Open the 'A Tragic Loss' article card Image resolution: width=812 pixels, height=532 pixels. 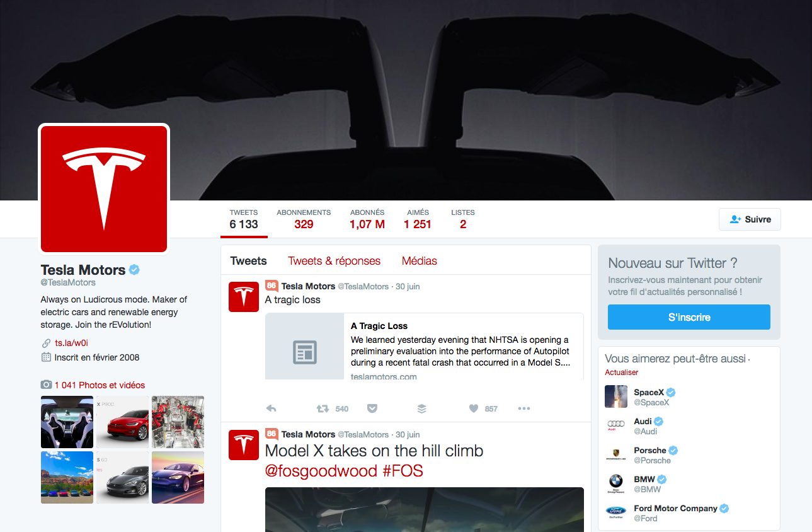[x=424, y=347]
